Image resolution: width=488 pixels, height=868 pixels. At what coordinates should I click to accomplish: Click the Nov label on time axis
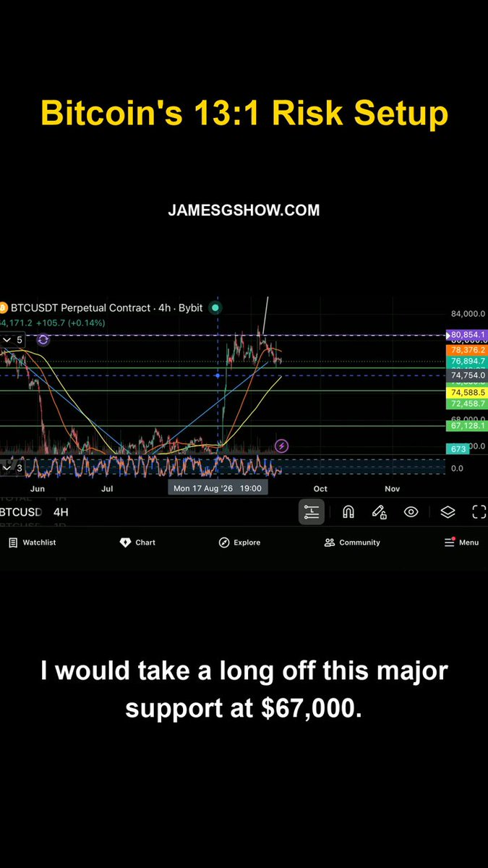pyautogui.click(x=392, y=489)
